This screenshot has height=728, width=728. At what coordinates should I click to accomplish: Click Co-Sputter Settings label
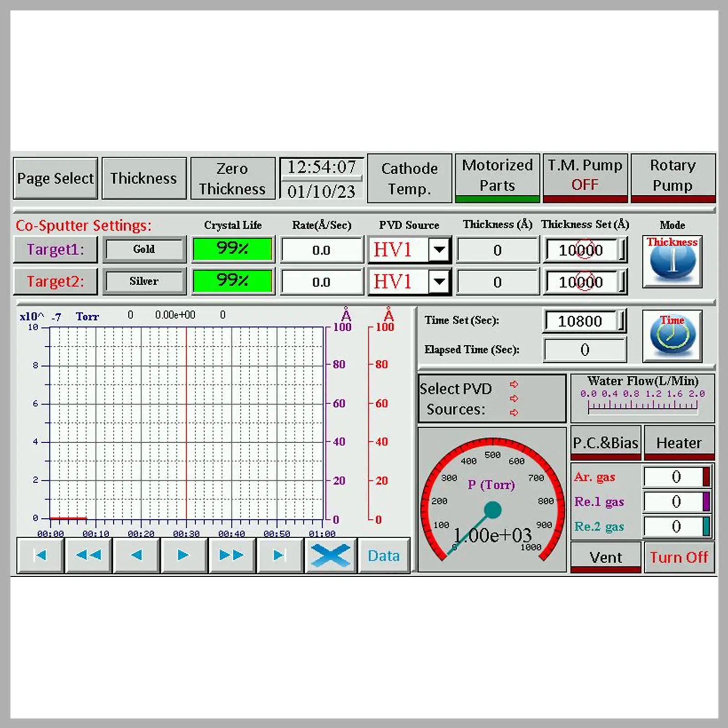84,226
